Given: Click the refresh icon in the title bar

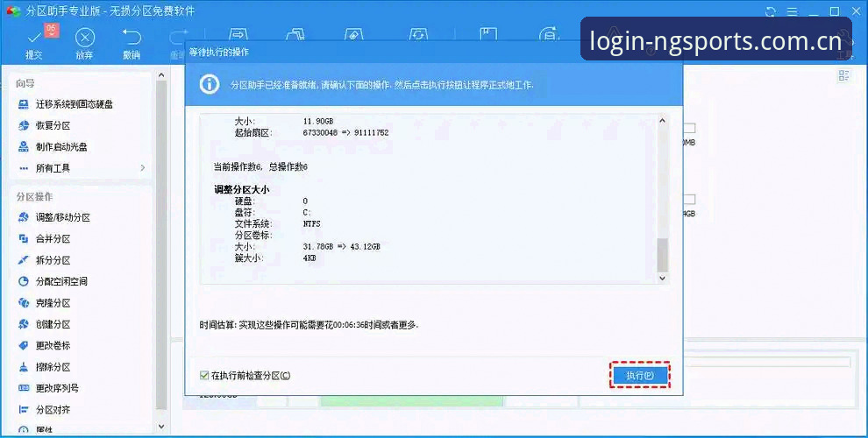Looking at the screenshot, I should tap(770, 11).
